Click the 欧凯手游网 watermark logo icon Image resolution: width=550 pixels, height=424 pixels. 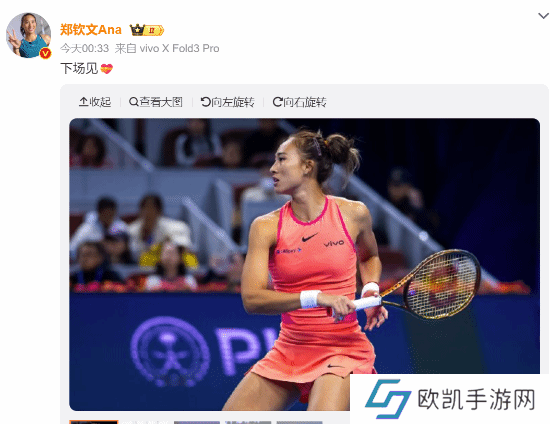point(388,399)
